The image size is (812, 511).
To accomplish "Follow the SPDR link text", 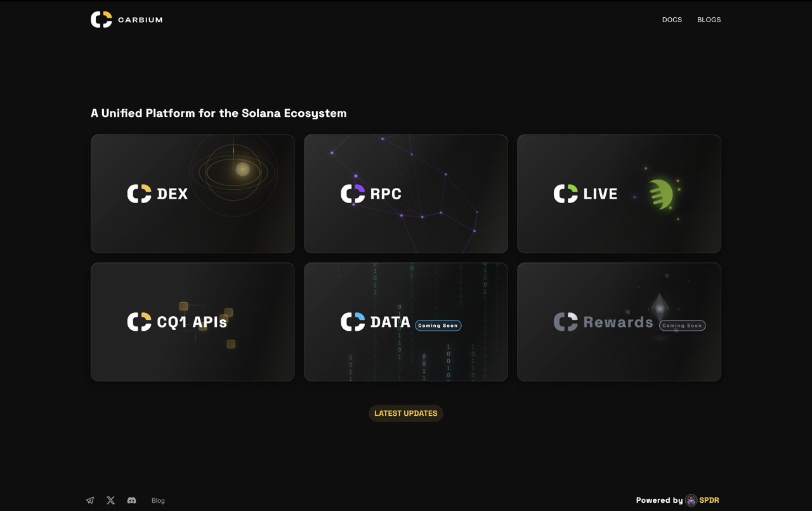I will [709, 500].
